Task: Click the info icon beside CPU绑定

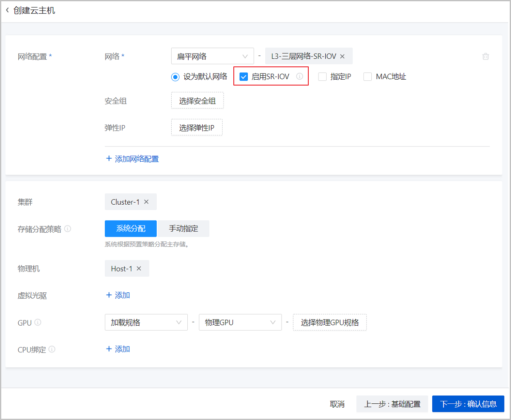Action: click(x=52, y=349)
